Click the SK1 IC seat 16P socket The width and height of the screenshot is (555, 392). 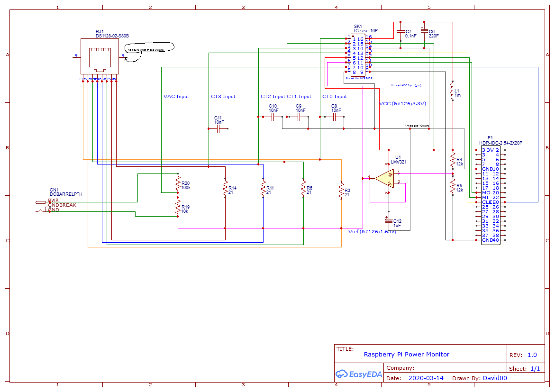[x=359, y=55]
